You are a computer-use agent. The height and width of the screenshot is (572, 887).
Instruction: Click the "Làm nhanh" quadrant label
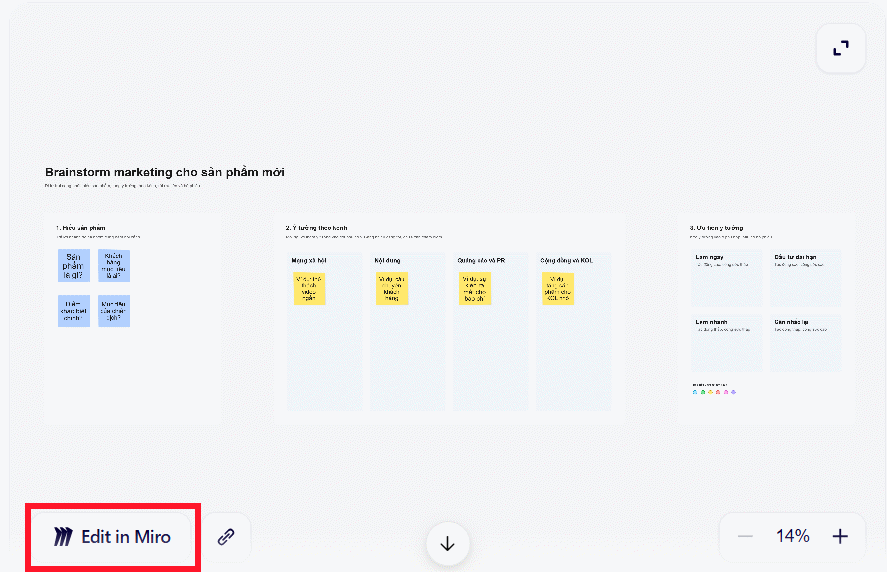pos(711,322)
